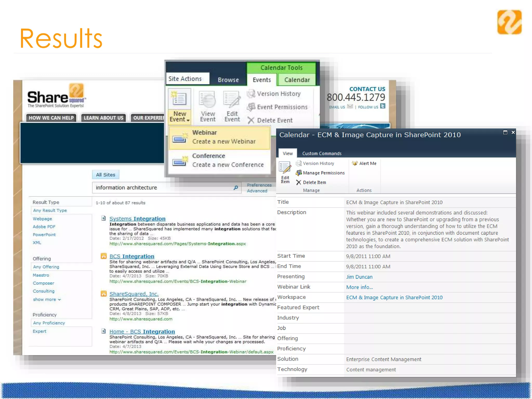532x399 pixels.
Task: Switch to the Calendar ribbon tab
Action: 297,80
